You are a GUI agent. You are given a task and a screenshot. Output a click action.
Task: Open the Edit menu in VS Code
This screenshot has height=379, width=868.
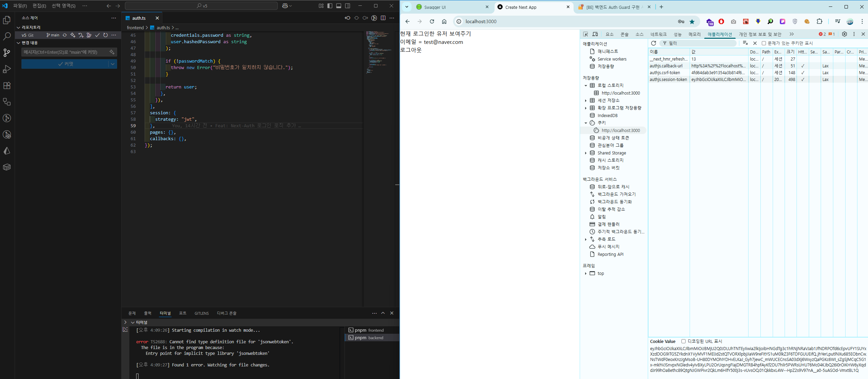[39, 6]
